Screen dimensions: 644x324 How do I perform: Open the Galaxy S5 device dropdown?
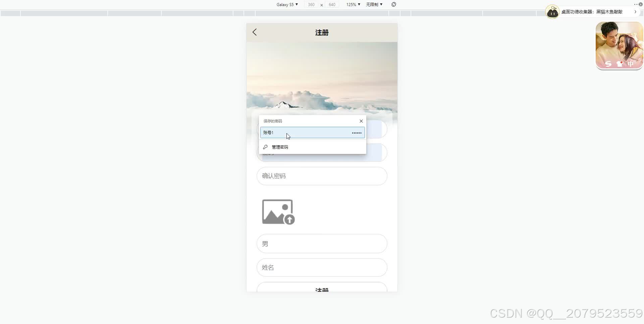(287, 4)
